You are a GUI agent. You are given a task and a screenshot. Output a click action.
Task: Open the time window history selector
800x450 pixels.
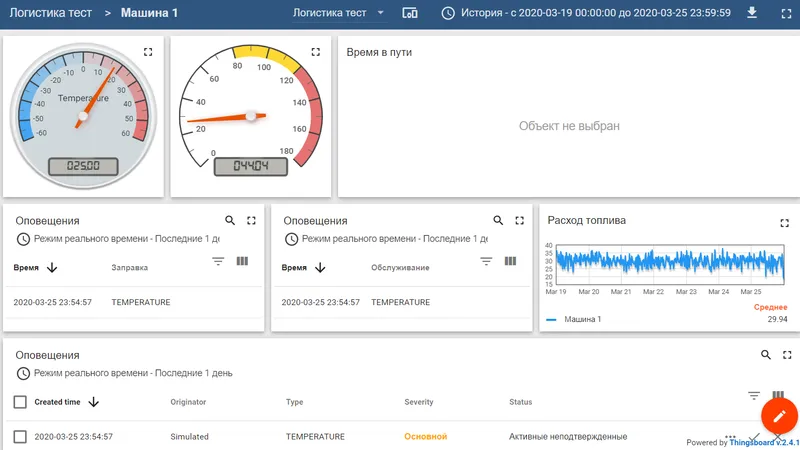coord(586,13)
